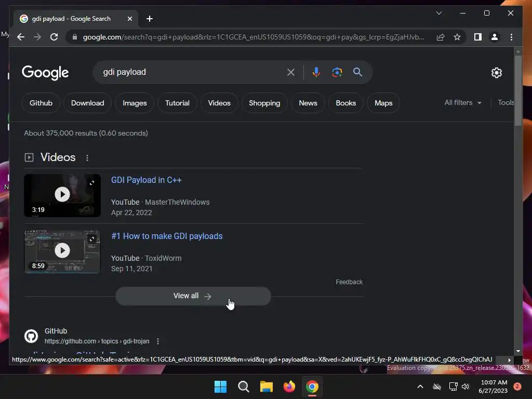Switch to the Videos tab
The image size is (532, 399).
219,103
